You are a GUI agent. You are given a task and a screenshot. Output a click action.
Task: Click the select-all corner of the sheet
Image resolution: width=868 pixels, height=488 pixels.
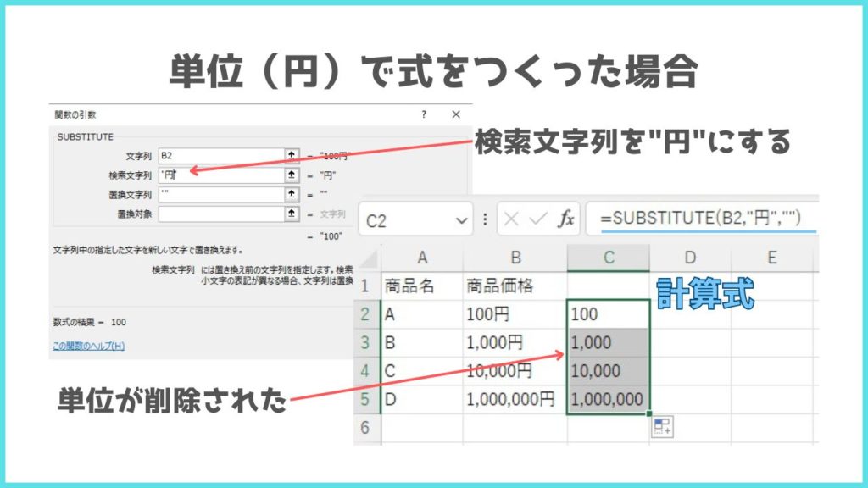pos(367,258)
